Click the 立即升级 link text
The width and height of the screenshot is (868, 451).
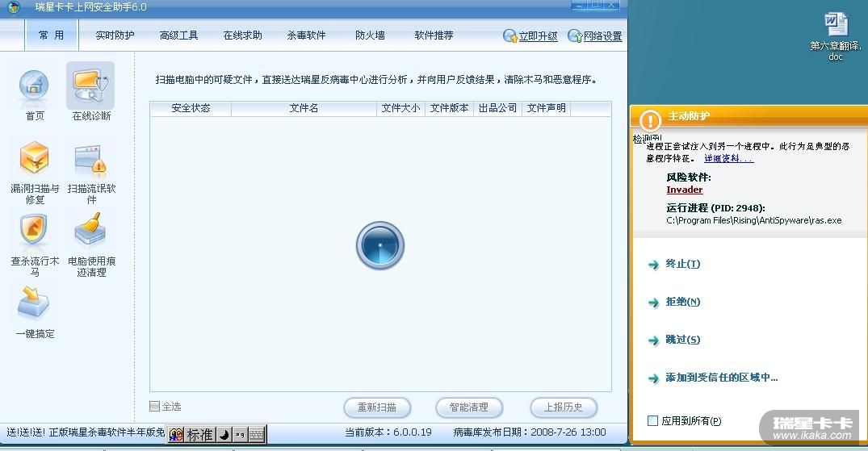pos(538,36)
